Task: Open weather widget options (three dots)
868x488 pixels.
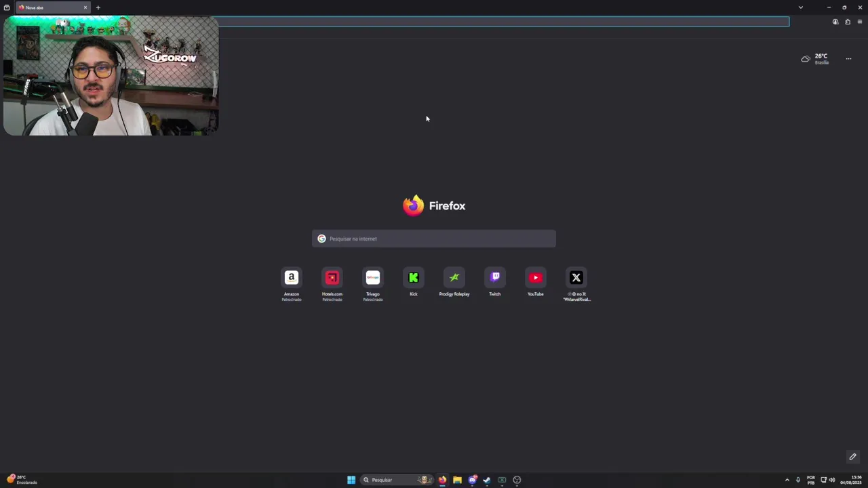Action: [x=848, y=59]
